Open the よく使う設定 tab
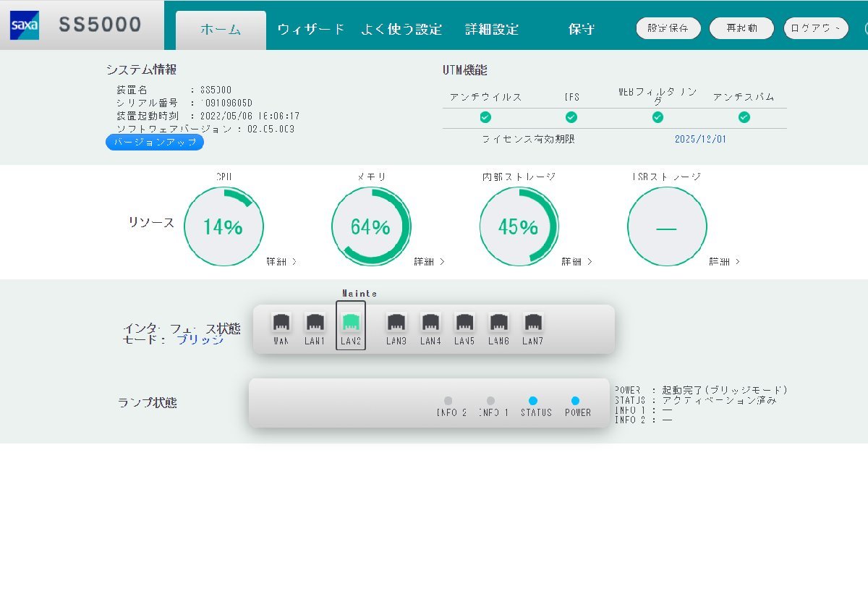Image resolution: width=868 pixels, height=594 pixels. point(401,30)
